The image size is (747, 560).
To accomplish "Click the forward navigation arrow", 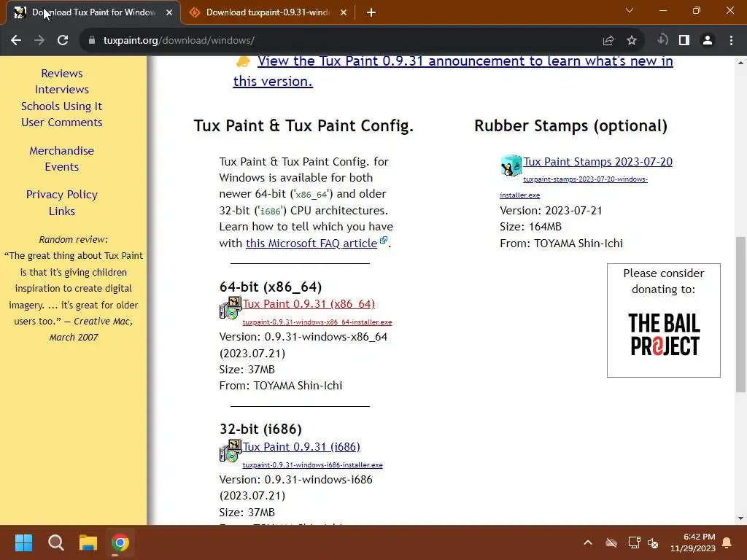I will tap(39, 41).
